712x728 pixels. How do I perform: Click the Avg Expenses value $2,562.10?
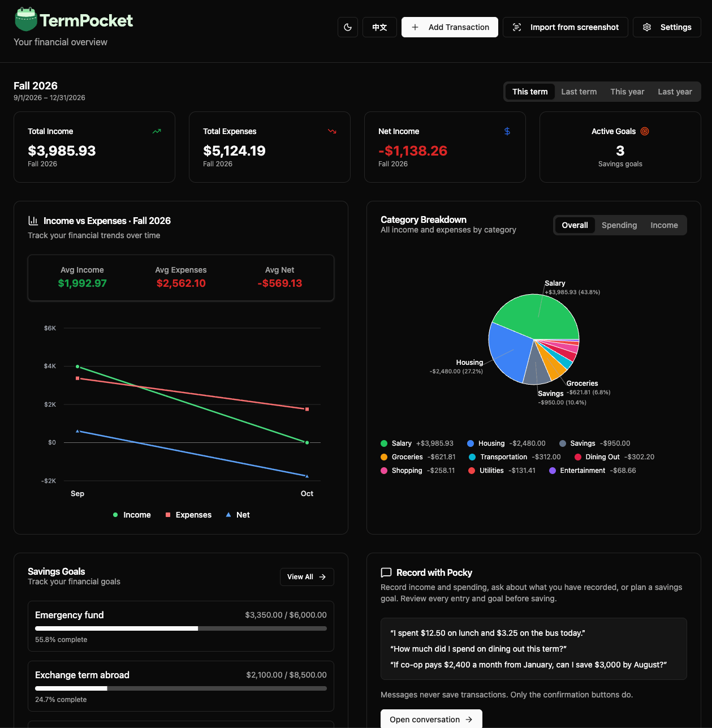tap(181, 283)
